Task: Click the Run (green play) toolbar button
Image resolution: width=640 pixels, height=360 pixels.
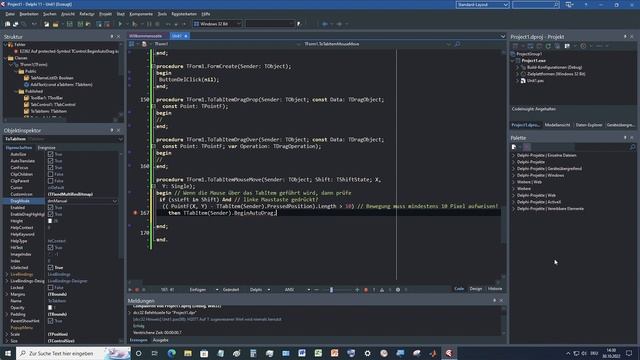Action: coord(120,24)
